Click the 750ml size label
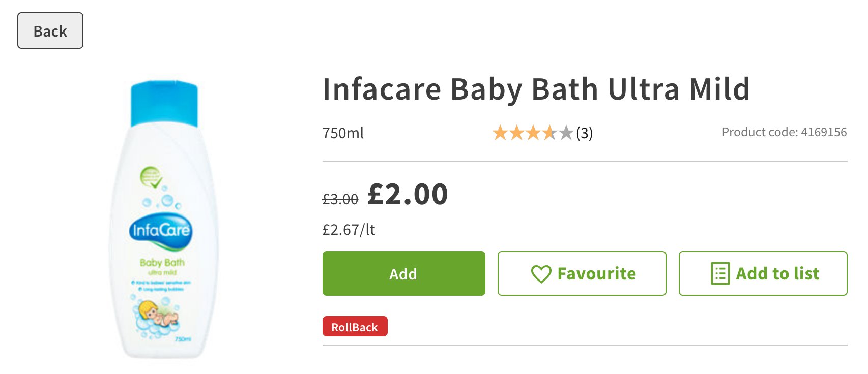Viewport: 868px width, 374px height. 343,133
